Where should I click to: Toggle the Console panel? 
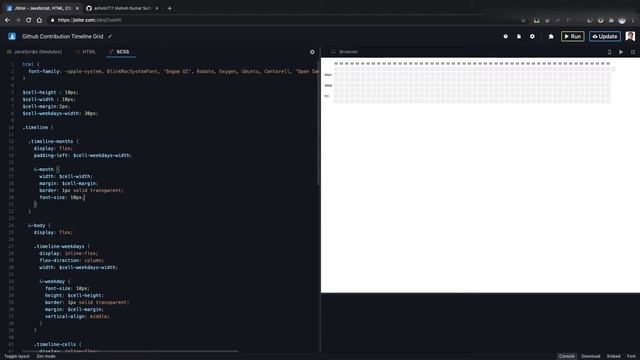tap(567, 356)
